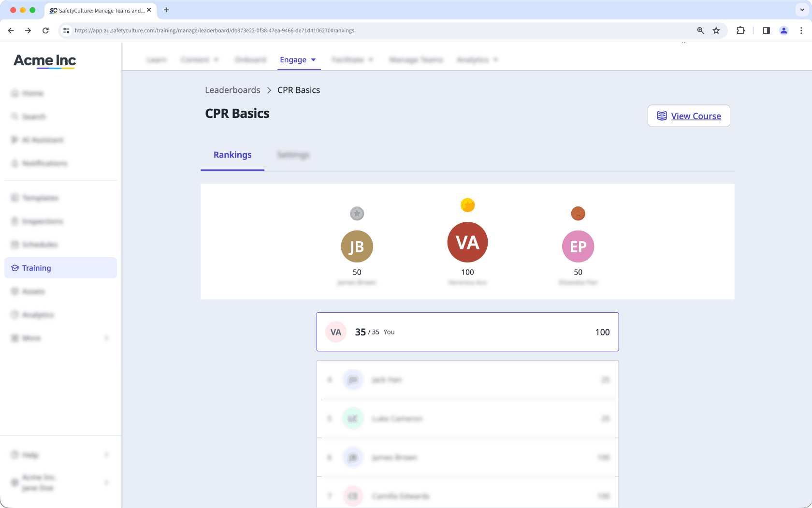Click the bronze medal badge above EP
The width and height of the screenshot is (812, 508).
(578, 214)
